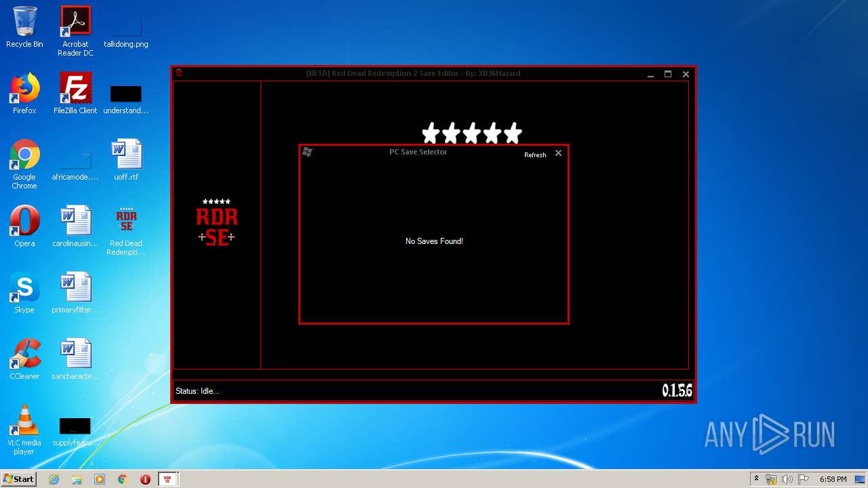Click the network tray icon
This screenshot has width=868, height=488.
(x=771, y=479)
